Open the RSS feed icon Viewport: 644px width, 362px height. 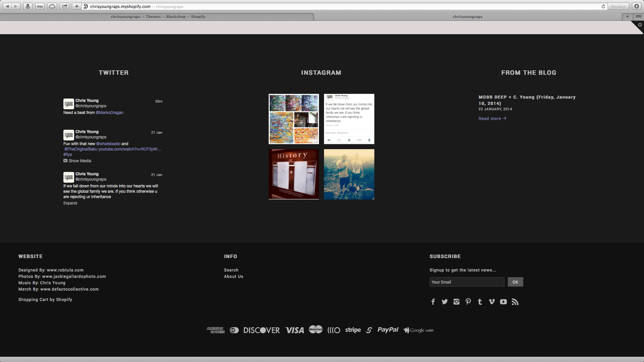point(515,302)
